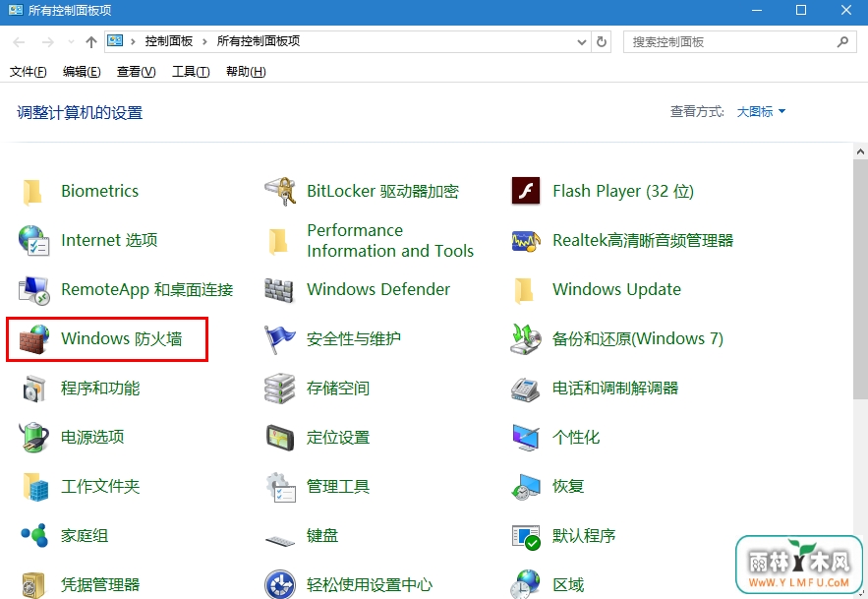Open the 个性化 text link
This screenshot has width=868, height=599.
tap(576, 438)
